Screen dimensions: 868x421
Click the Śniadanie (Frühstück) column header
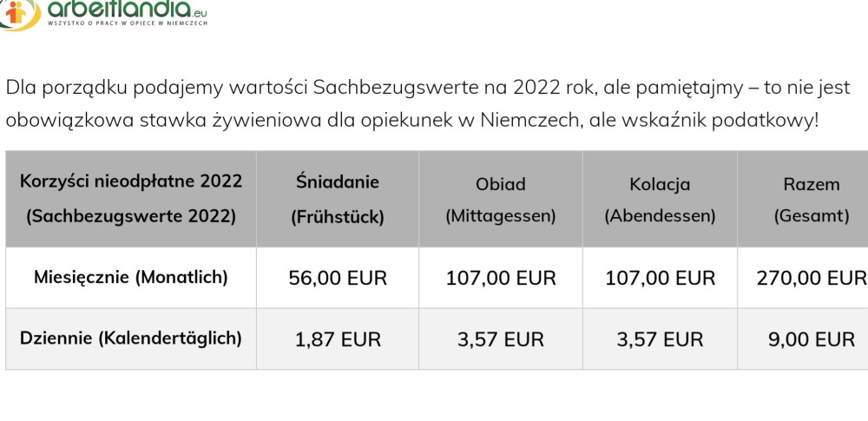tap(338, 200)
